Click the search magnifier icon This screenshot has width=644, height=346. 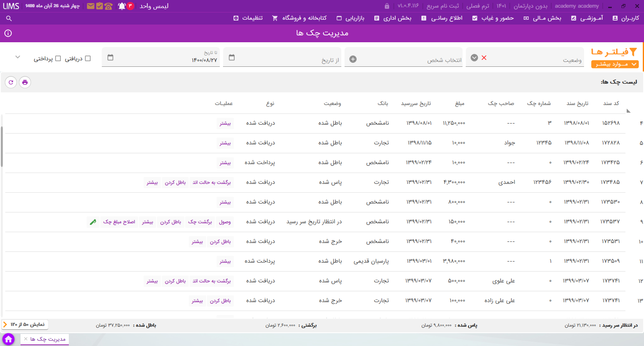click(9, 18)
